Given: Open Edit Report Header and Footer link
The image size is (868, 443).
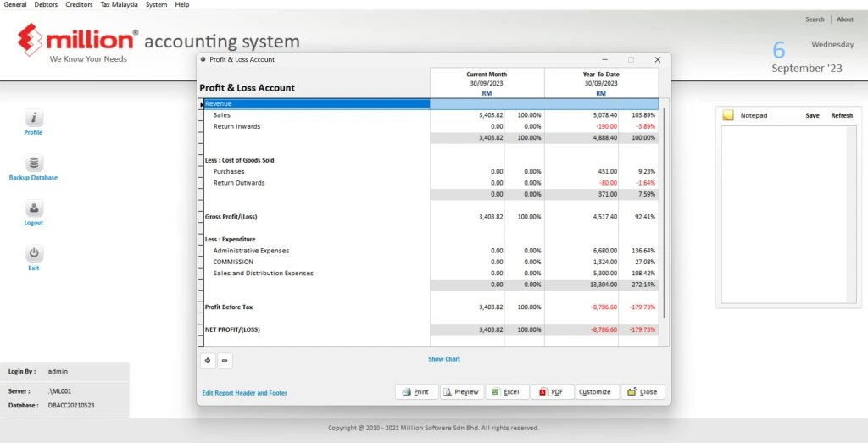Looking at the screenshot, I should point(244,393).
